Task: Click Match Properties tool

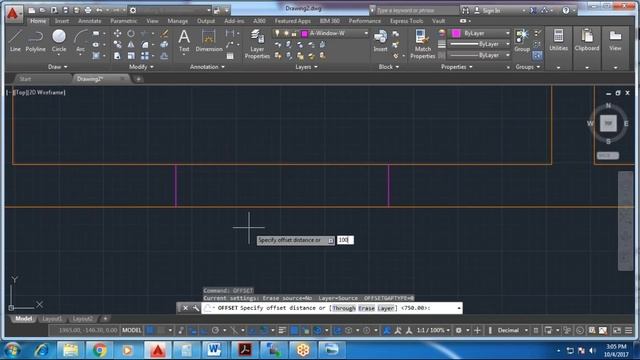Action: (x=422, y=44)
